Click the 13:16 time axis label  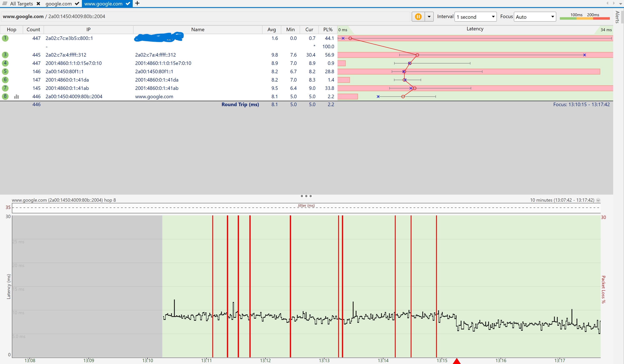point(501,360)
